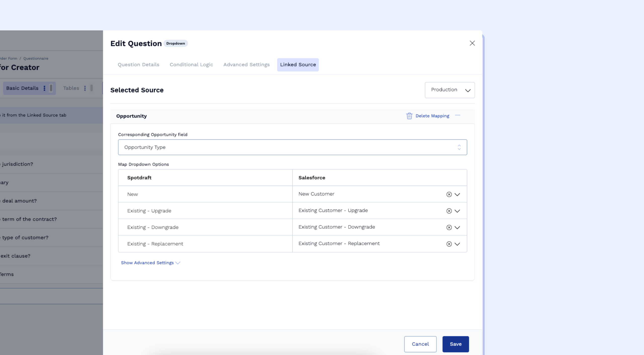Expand New Customer Salesforce dropdown chevron
Viewport: 644px width, 355px height.
[x=457, y=194]
